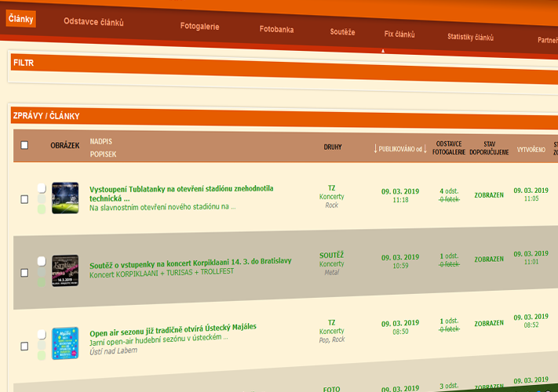558x392 pixels.
Task: Open the Fix článků submenu
Action: (x=399, y=35)
